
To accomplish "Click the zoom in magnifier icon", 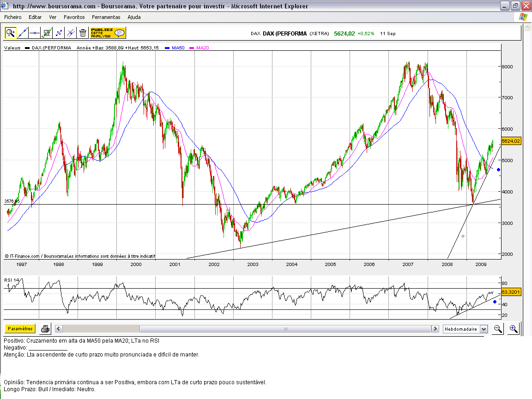I will point(514,329).
